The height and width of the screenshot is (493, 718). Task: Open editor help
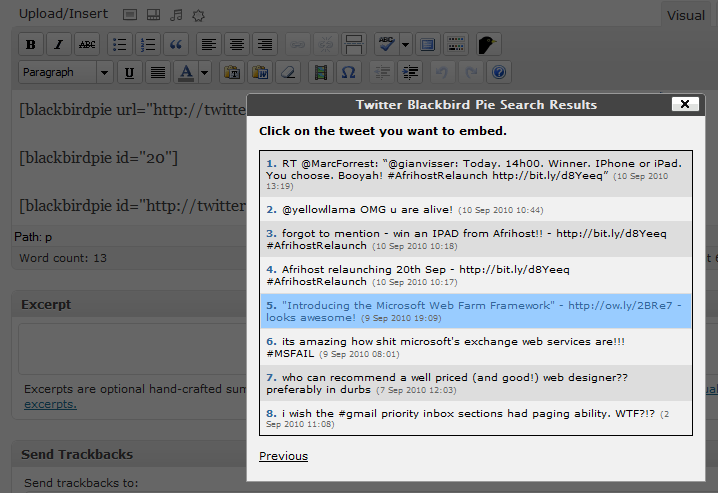tap(499, 72)
